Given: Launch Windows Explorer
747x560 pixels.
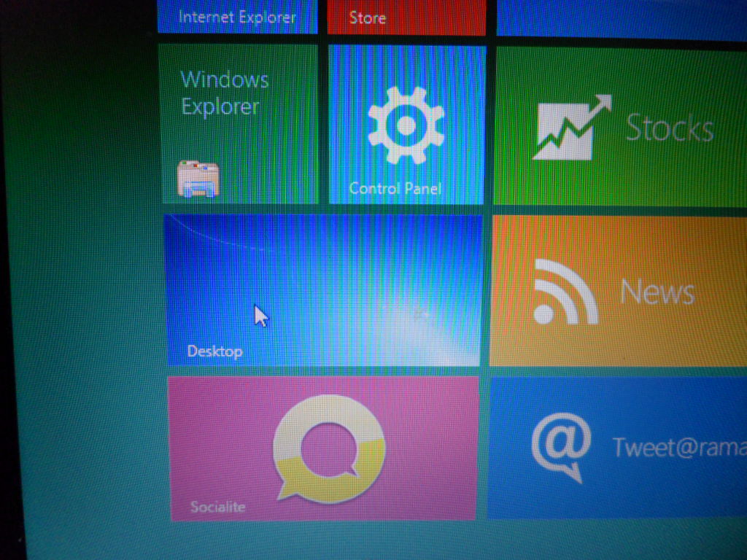Looking at the screenshot, I should [x=237, y=124].
